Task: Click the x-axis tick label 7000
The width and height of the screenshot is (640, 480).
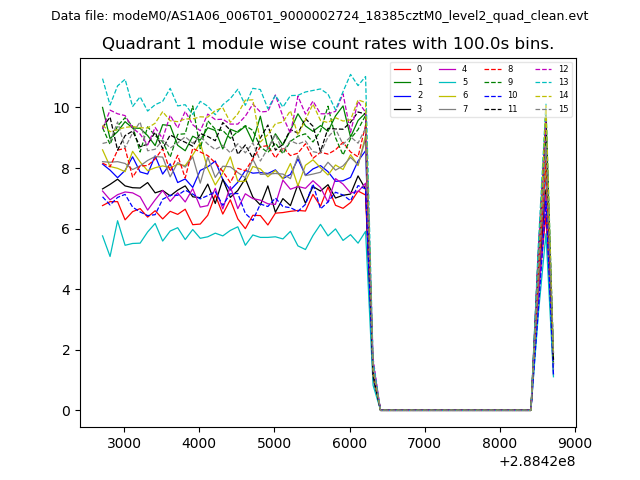Action: point(424,442)
